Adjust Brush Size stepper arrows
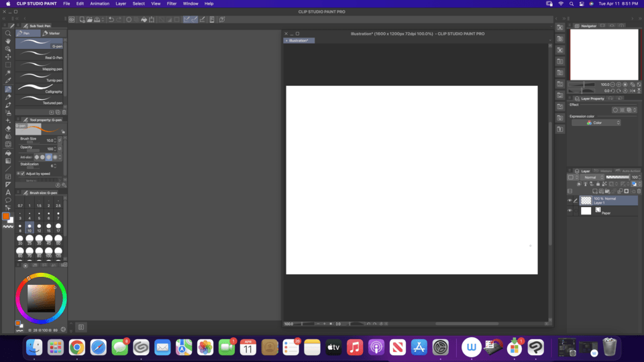Image resolution: width=644 pixels, height=362 pixels. tap(55, 140)
